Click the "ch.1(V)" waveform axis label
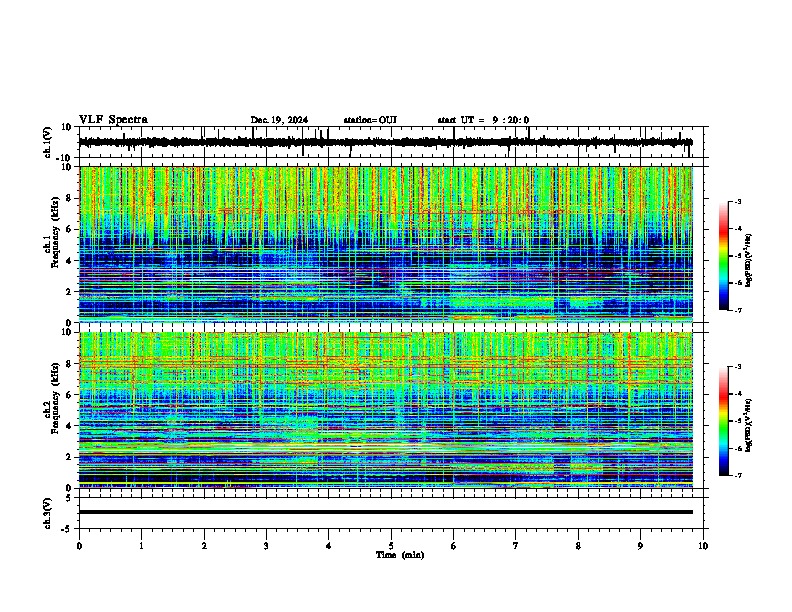 point(48,142)
